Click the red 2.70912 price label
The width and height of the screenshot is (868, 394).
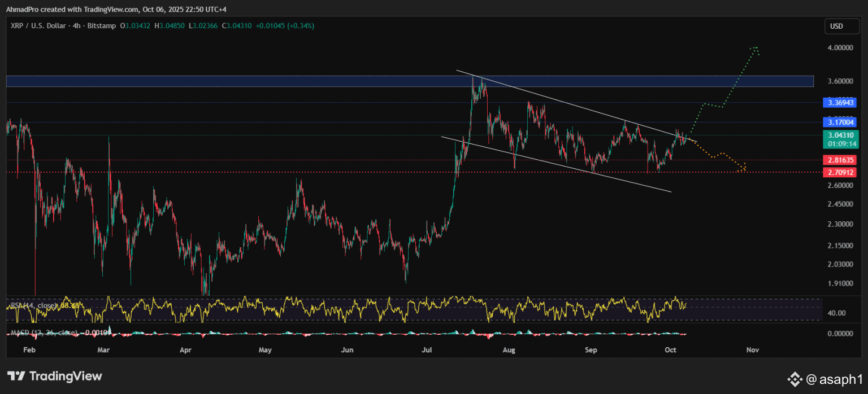coord(841,172)
